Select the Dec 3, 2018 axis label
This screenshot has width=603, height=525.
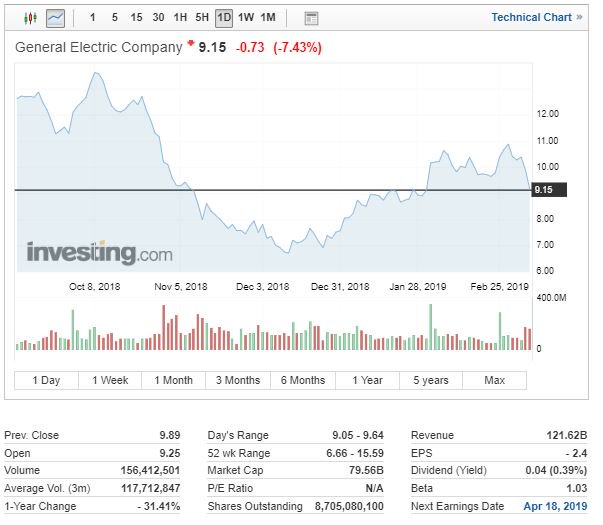[263, 287]
